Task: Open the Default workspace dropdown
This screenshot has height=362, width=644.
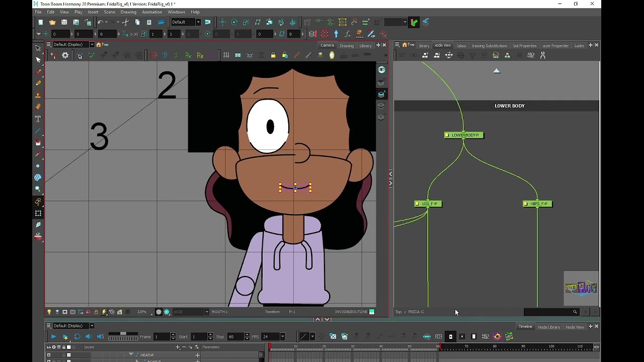Action: click(198, 22)
